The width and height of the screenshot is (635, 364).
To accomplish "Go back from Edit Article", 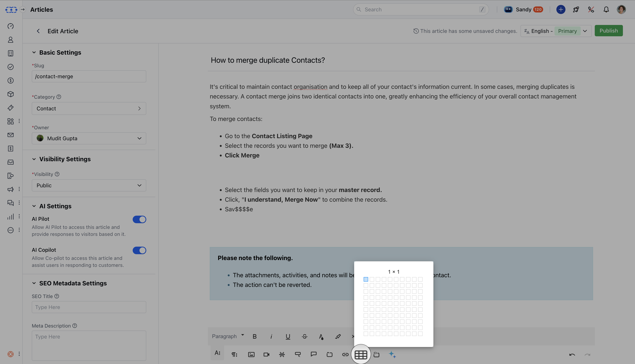I will click(x=38, y=31).
